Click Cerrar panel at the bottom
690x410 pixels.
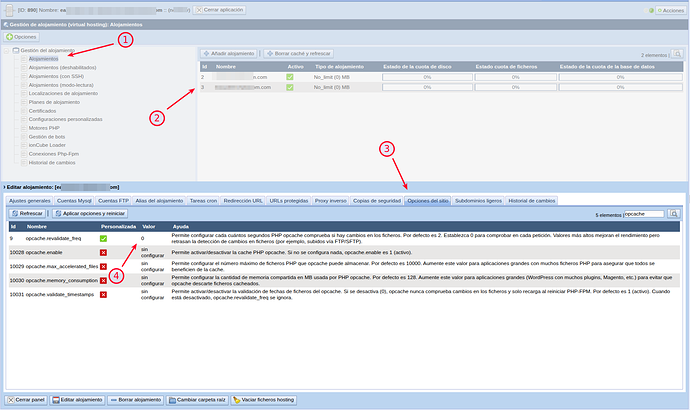pyautogui.click(x=28, y=399)
